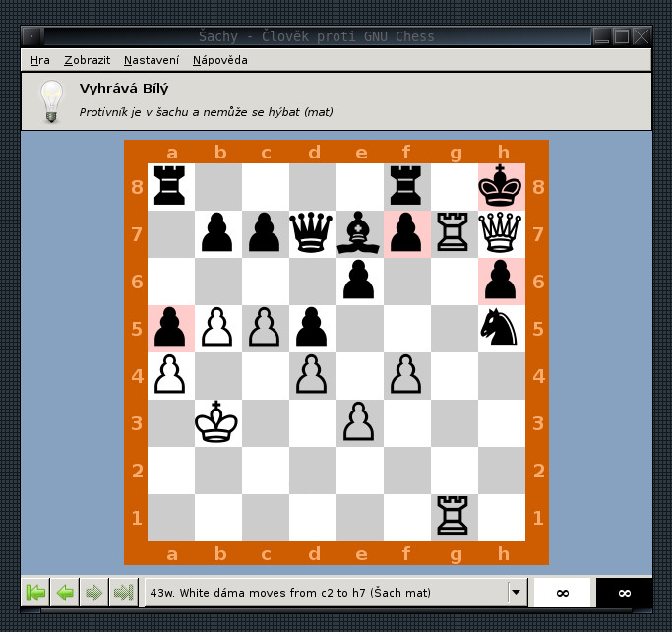The height and width of the screenshot is (632, 672).
Task: Step forward one move with the right arrow
Action: coord(94,593)
